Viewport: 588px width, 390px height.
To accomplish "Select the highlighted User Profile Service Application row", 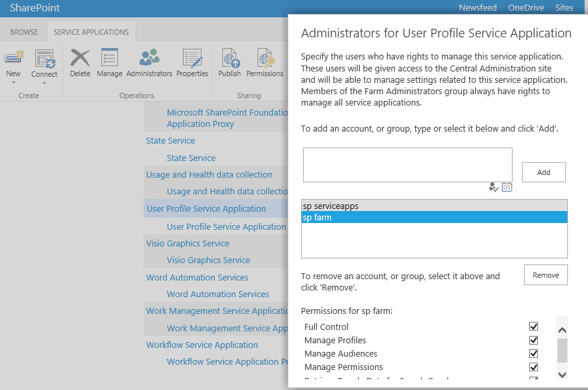I will (x=216, y=209).
